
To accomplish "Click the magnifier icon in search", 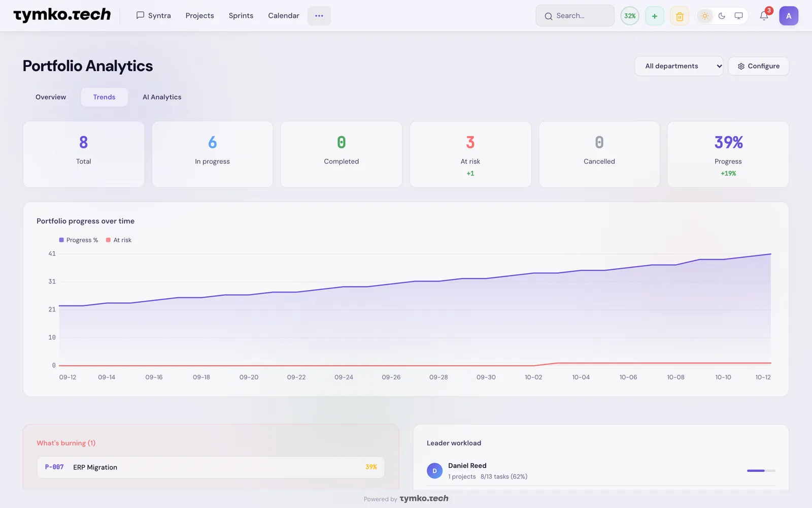I will [x=549, y=16].
